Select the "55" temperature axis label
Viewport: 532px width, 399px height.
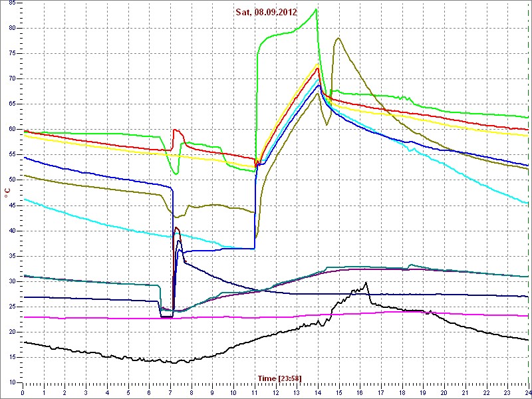[x=12, y=155]
